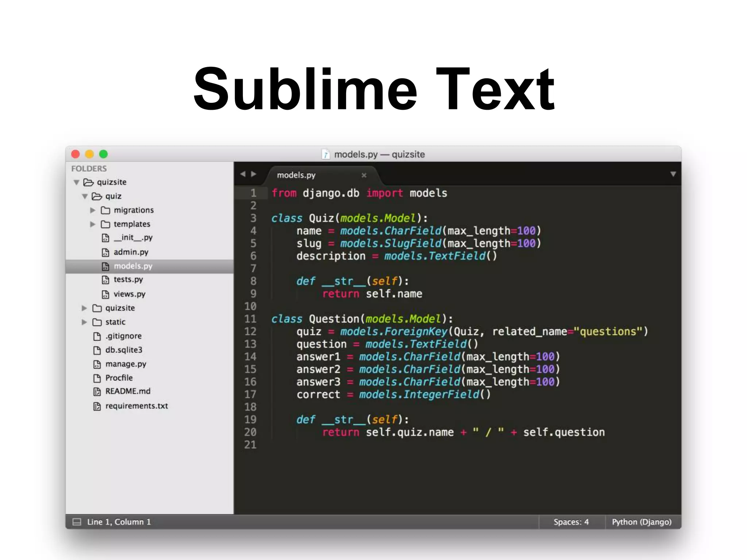Click the inner quizsite folder icon
This screenshot has width=747, height=560.
[97, 308]
